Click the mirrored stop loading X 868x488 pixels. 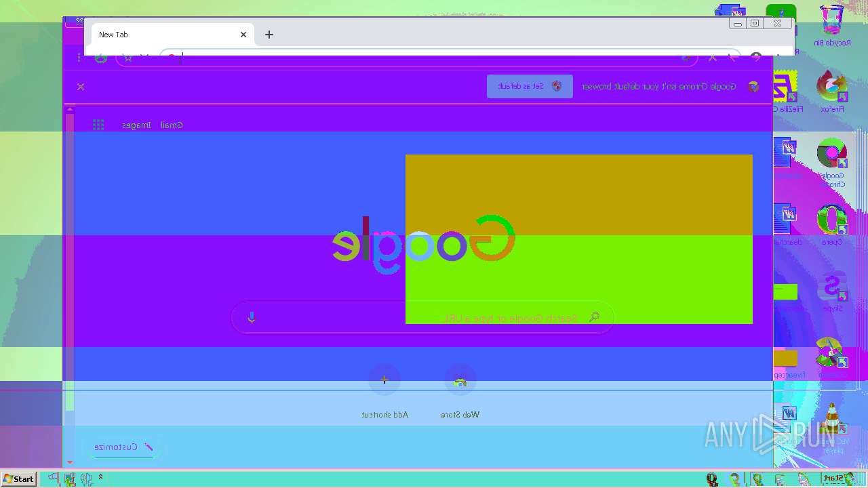712,58
